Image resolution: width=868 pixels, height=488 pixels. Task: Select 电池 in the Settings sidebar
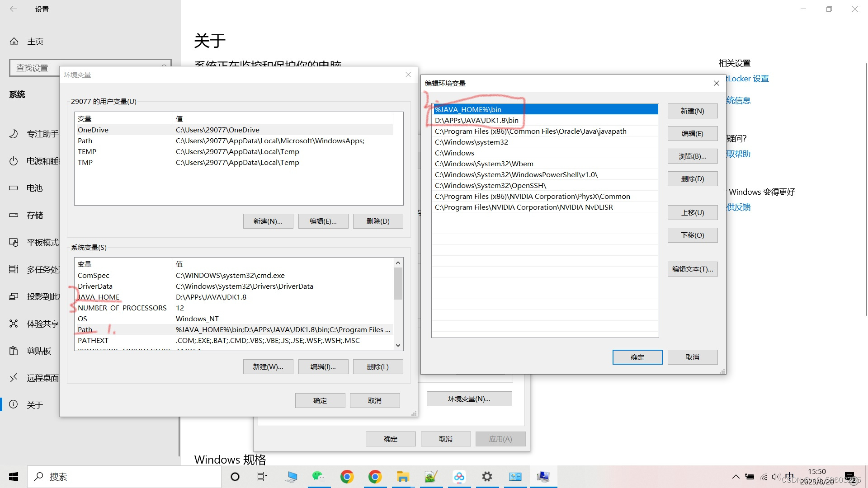point(34,188)
